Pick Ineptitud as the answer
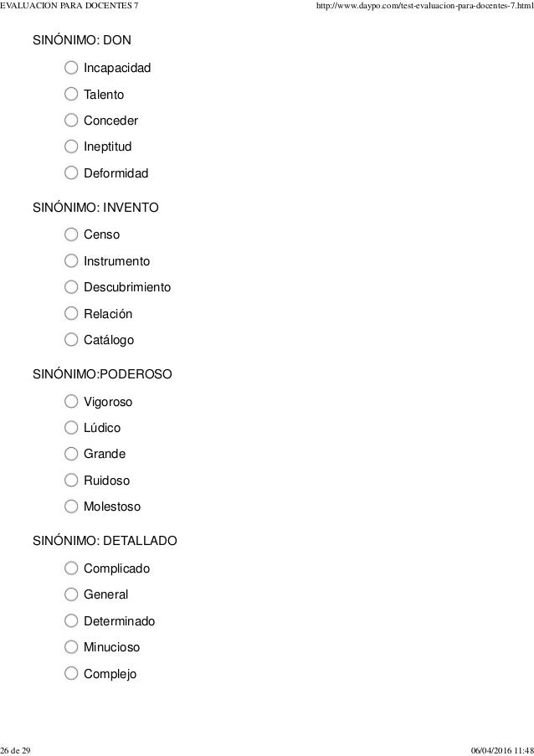 [71, 146]
